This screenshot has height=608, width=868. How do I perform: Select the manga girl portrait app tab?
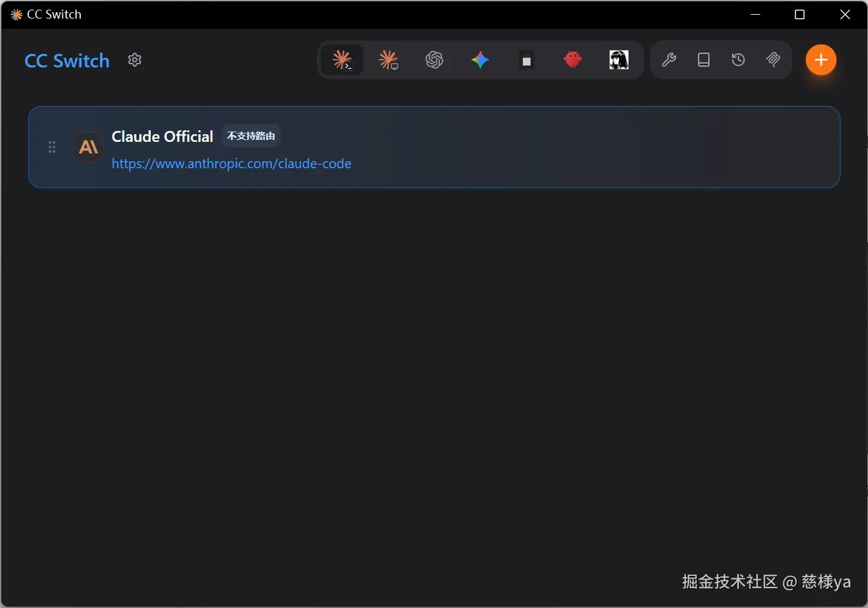[619, 60]
